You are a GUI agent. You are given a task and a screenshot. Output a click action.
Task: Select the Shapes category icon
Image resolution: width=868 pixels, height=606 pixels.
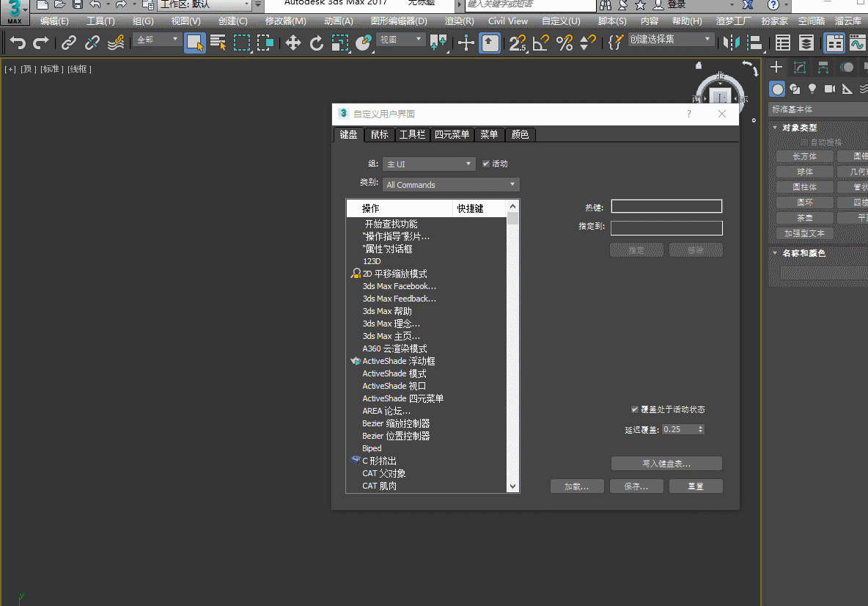795,89
